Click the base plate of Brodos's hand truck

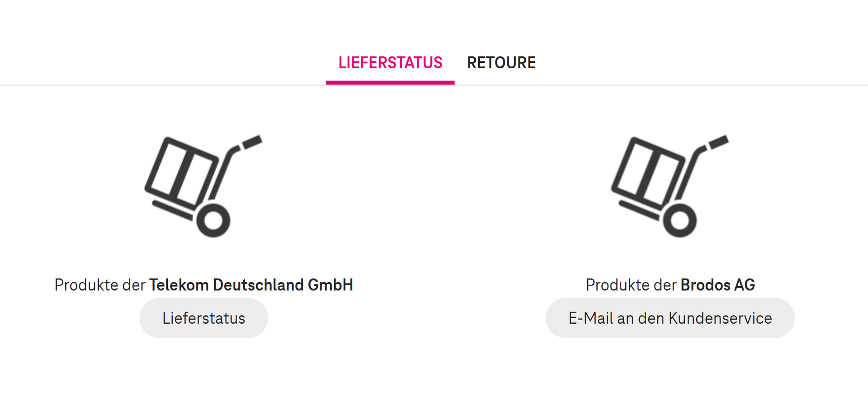coord(639,211)
